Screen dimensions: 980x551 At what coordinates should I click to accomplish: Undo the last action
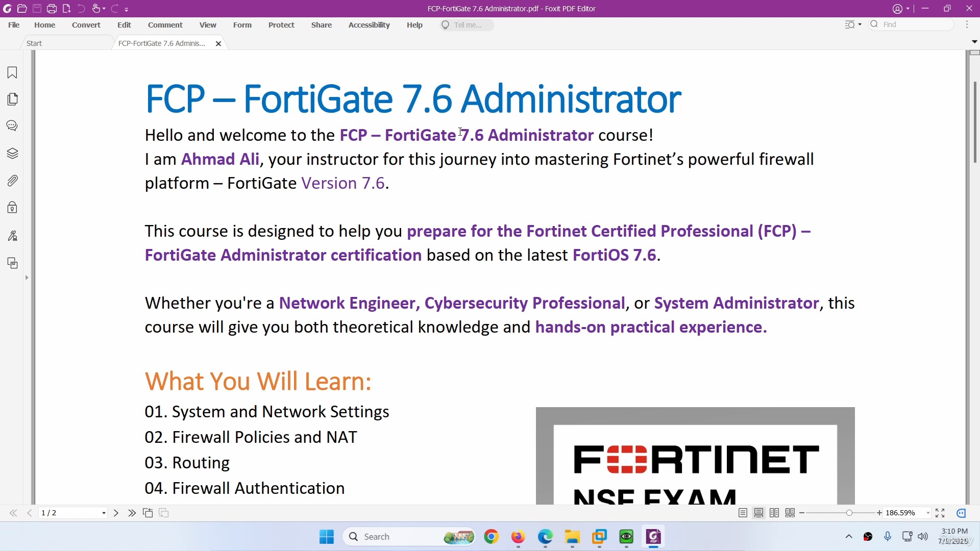tap(81, 9)
